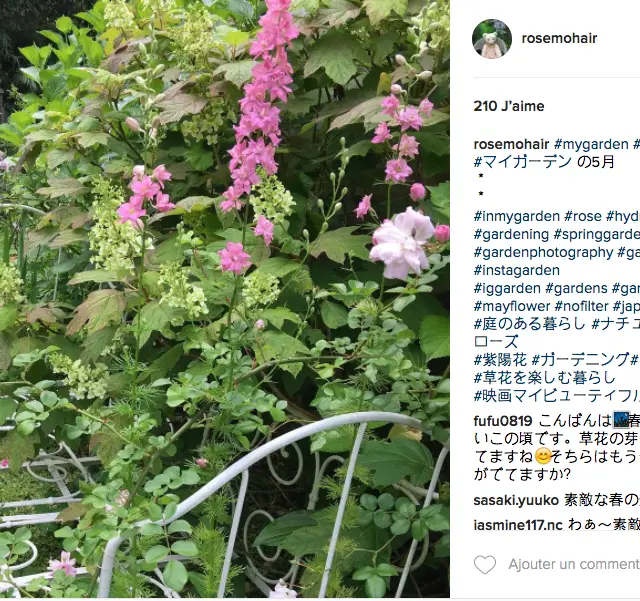Open the #inmygarden hashtag link

[516, 216]
